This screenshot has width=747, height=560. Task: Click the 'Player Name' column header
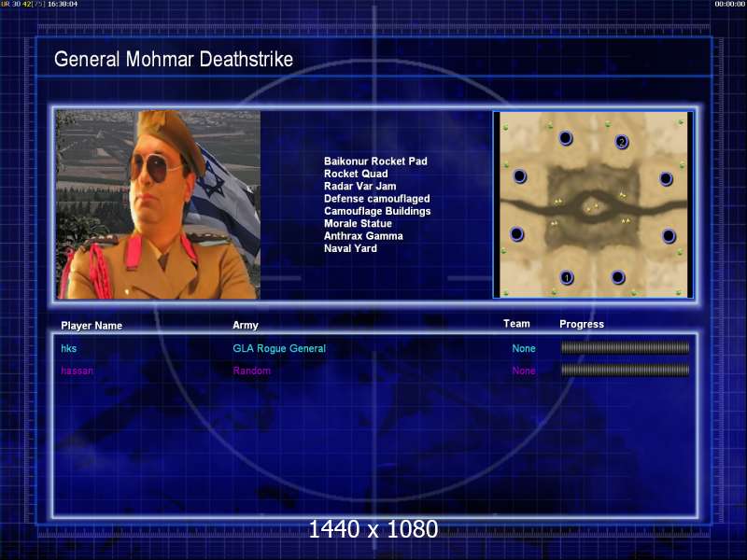[92, 326]
